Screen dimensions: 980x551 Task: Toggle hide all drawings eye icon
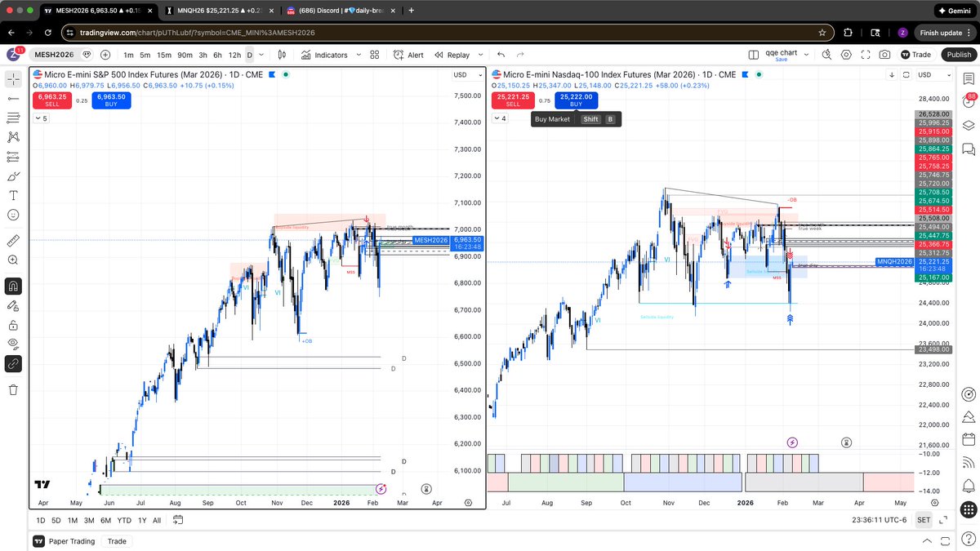coord(13,344)
